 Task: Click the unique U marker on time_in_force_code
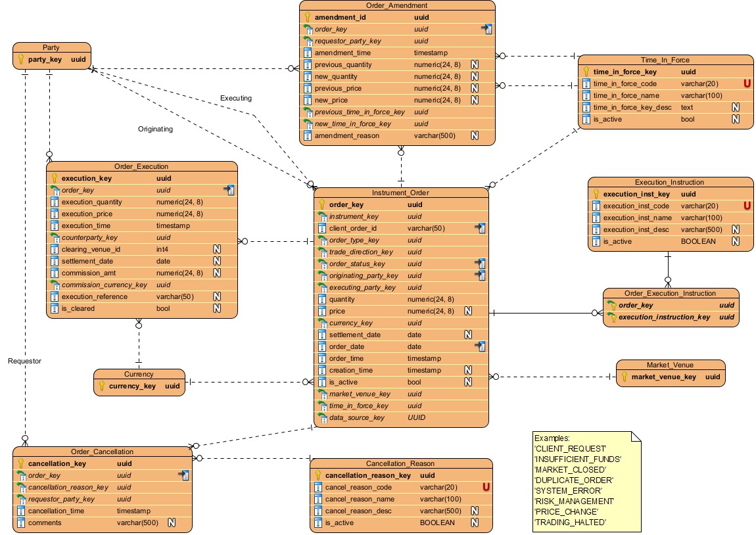pyautogui.click(x=747, y=83)
